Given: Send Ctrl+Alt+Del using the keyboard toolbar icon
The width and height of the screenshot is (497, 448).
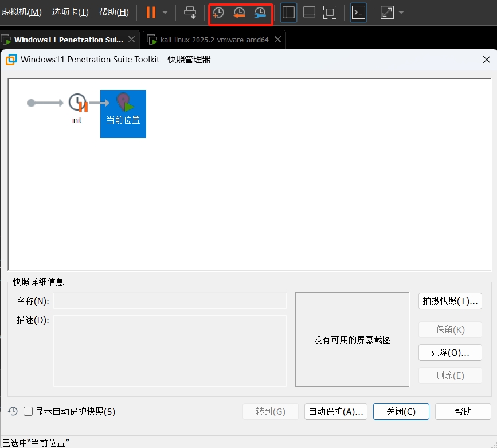Looking at the screenshot, I should [x=190, y=12].
